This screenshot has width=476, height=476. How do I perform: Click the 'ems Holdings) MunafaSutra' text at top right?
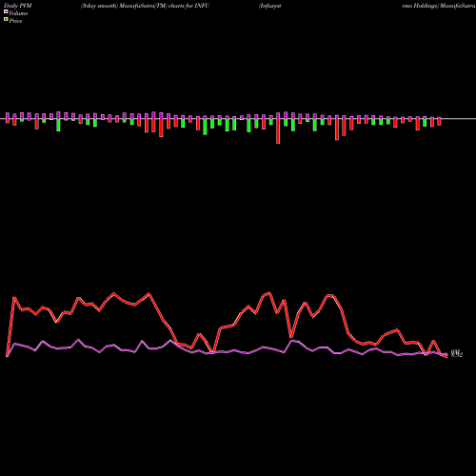(439, 6)
